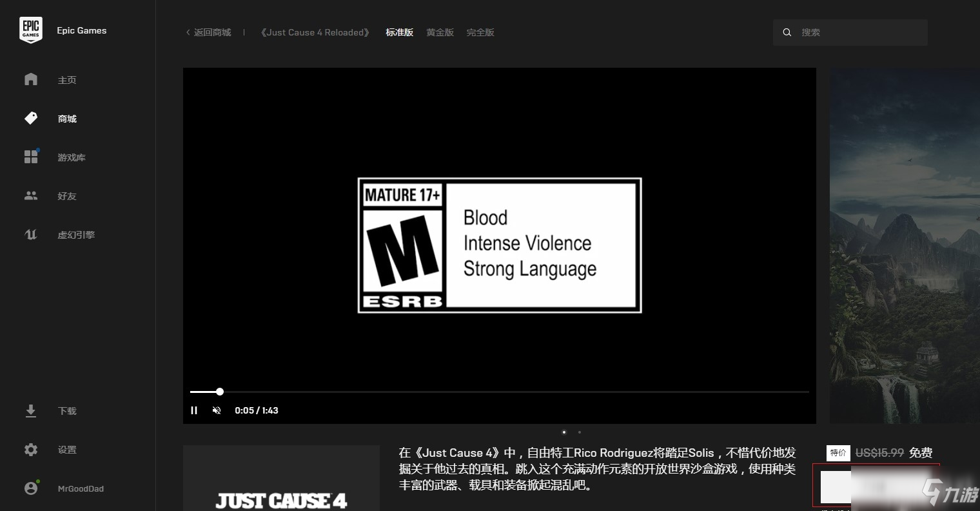Click the MrGoodDad profile avatar icon

point(31,488)
